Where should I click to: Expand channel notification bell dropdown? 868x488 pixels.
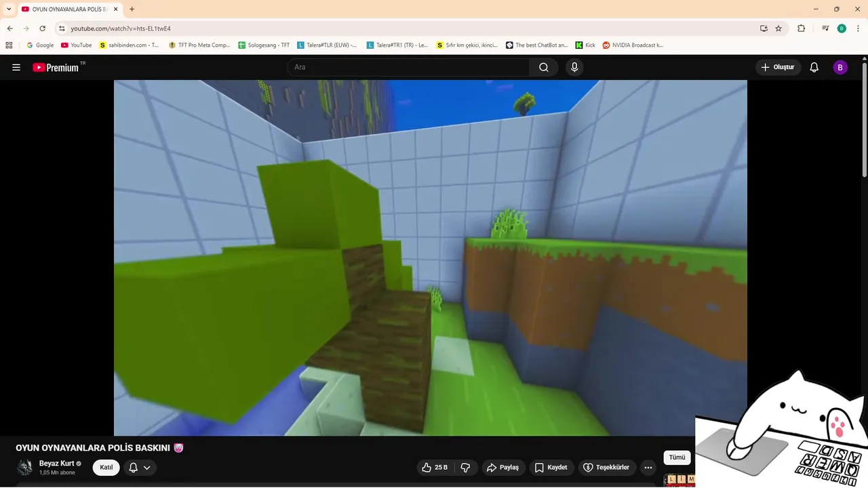pos(140,467)
